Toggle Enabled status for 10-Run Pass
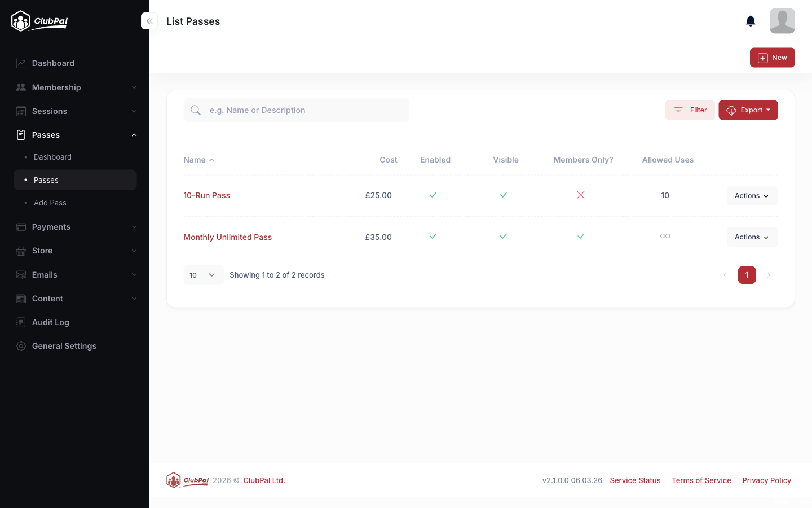 tap(433, 195)
